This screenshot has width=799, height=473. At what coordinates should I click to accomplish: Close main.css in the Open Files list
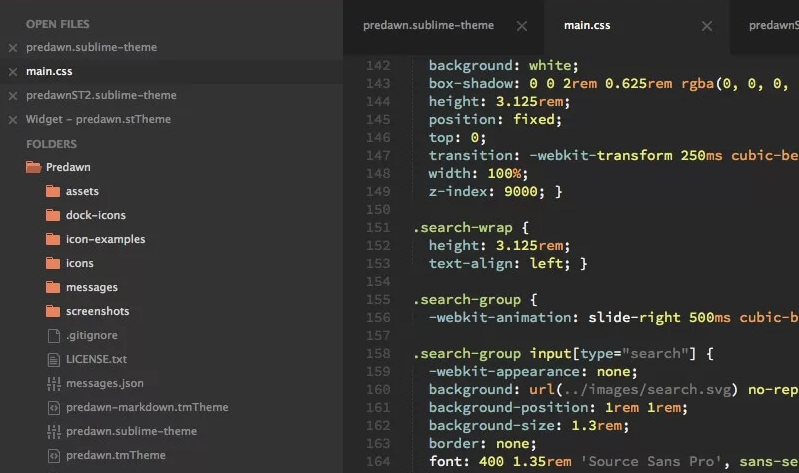pyautogui.click(x=13, y=72)
